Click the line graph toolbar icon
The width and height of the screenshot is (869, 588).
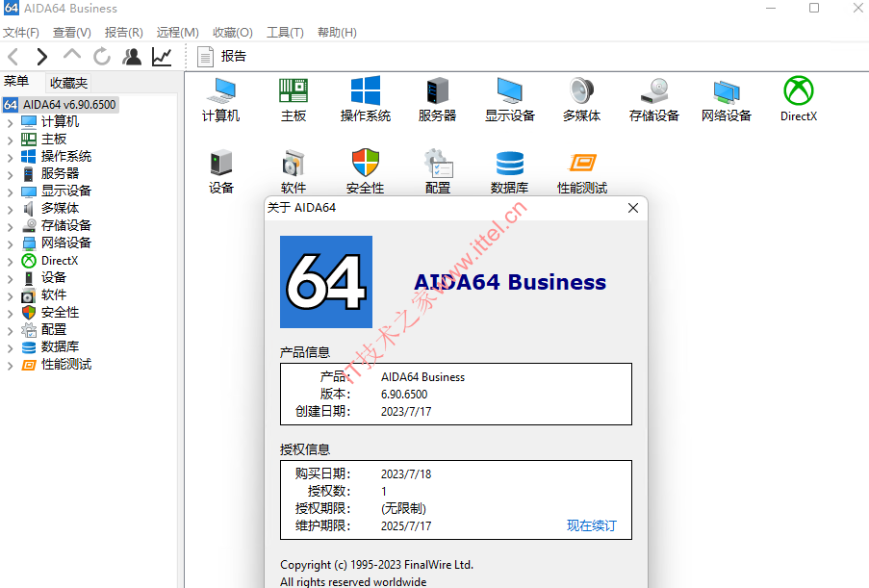point(162,57)
